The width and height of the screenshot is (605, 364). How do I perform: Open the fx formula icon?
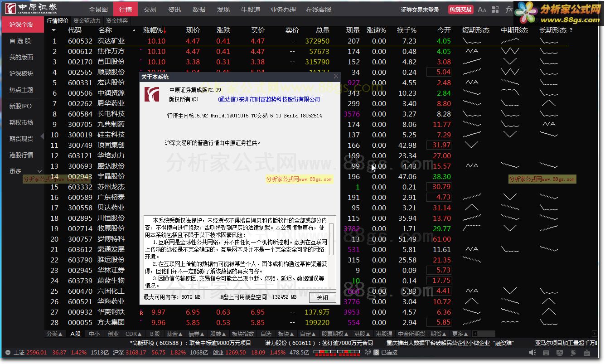[x=508, y=10]
